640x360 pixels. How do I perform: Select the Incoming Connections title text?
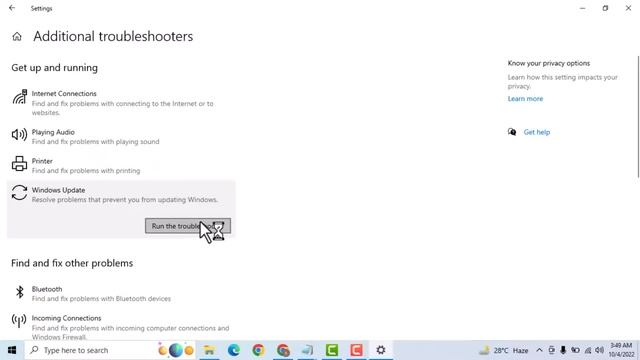coord(67,318)
